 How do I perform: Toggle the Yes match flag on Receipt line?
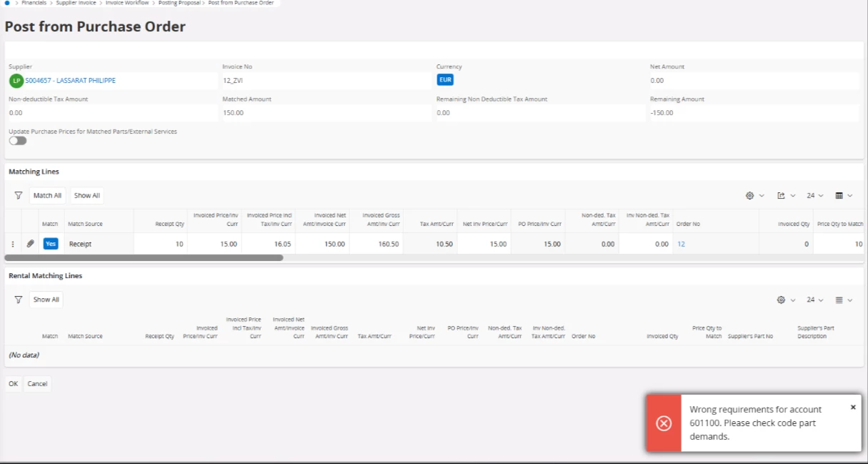coord(51,244)
